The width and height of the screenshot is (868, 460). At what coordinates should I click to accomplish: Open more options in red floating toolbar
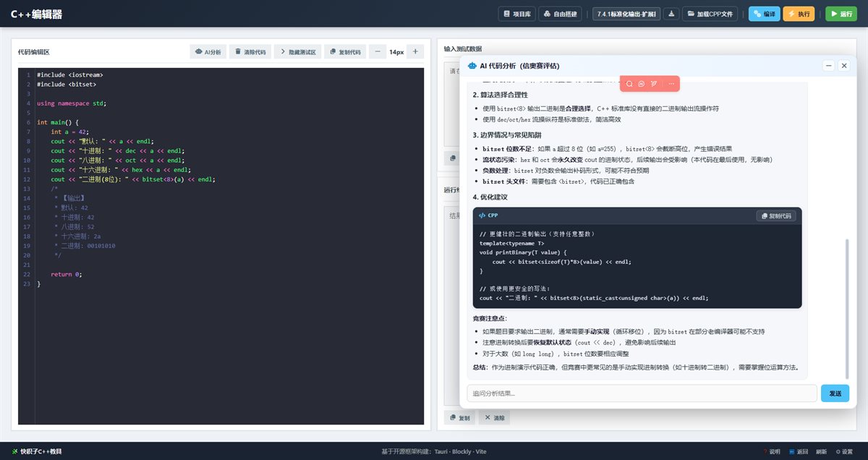click(671, 84)
